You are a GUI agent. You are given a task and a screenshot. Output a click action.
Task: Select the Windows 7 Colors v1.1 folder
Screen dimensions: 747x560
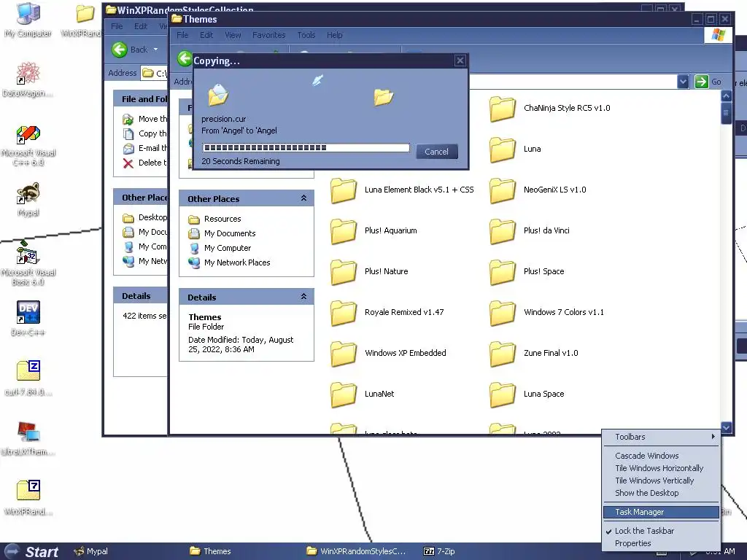[546, 313]
